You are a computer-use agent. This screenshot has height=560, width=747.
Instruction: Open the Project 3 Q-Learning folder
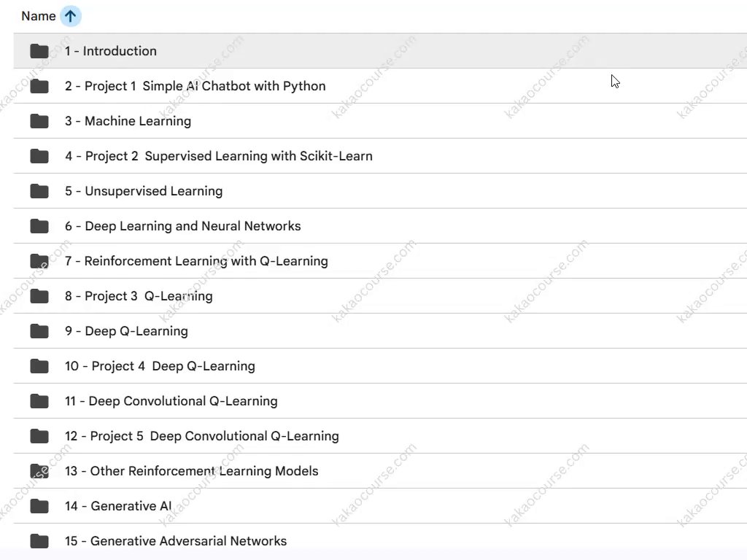139,296
